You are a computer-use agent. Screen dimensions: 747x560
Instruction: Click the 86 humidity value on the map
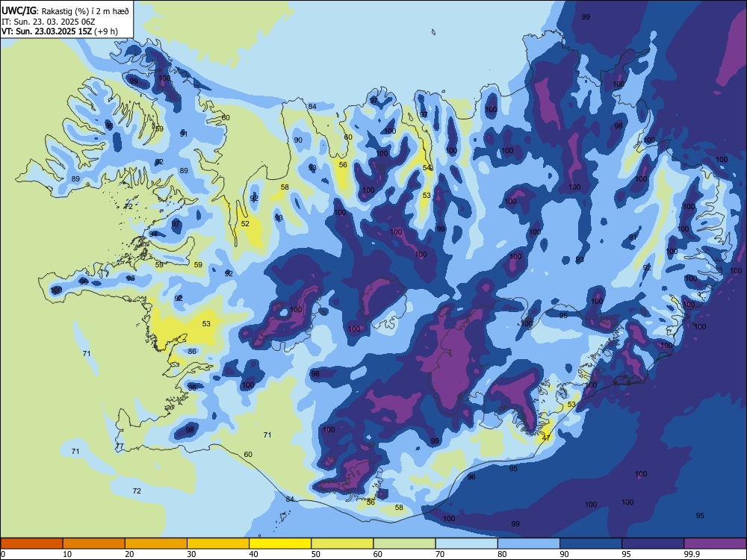(x=192, y=352)
